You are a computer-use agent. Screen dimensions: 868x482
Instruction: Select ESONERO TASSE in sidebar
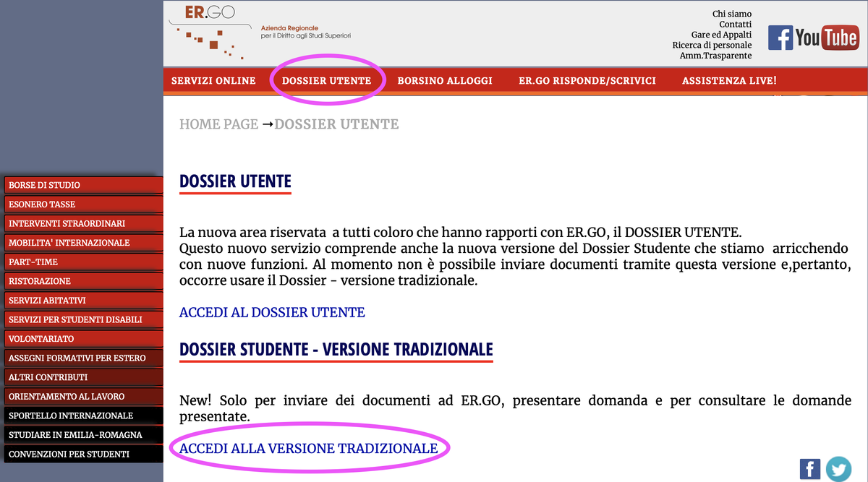pos(83,205)
